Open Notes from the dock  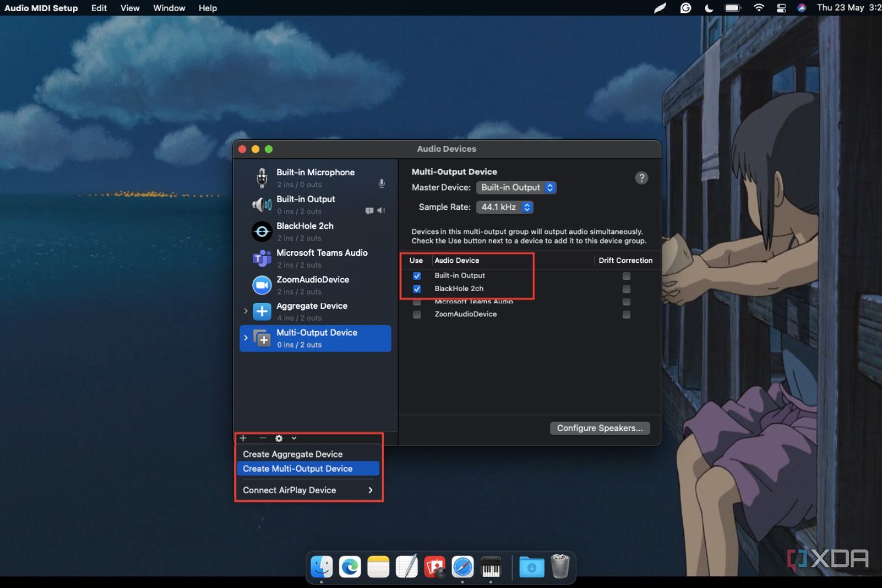tap(378, 567)
